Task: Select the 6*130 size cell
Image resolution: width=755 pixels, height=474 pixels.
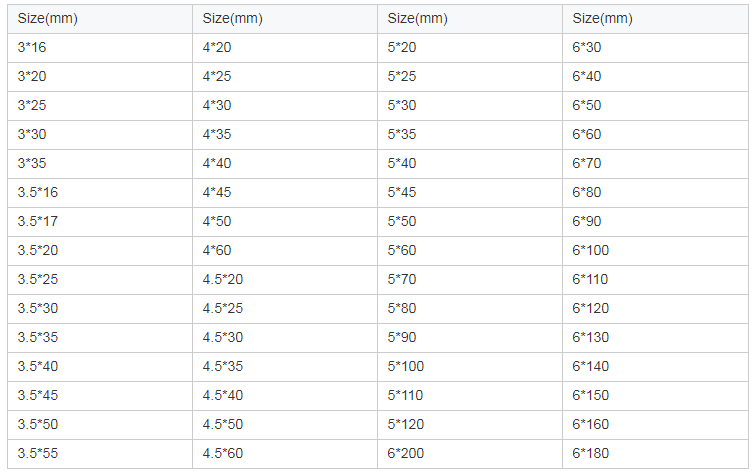Action: coord(655,338)
